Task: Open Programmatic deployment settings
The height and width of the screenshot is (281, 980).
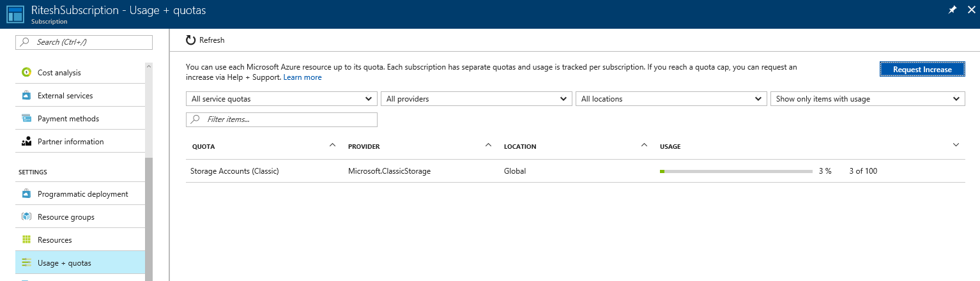Action: (80, 194)
